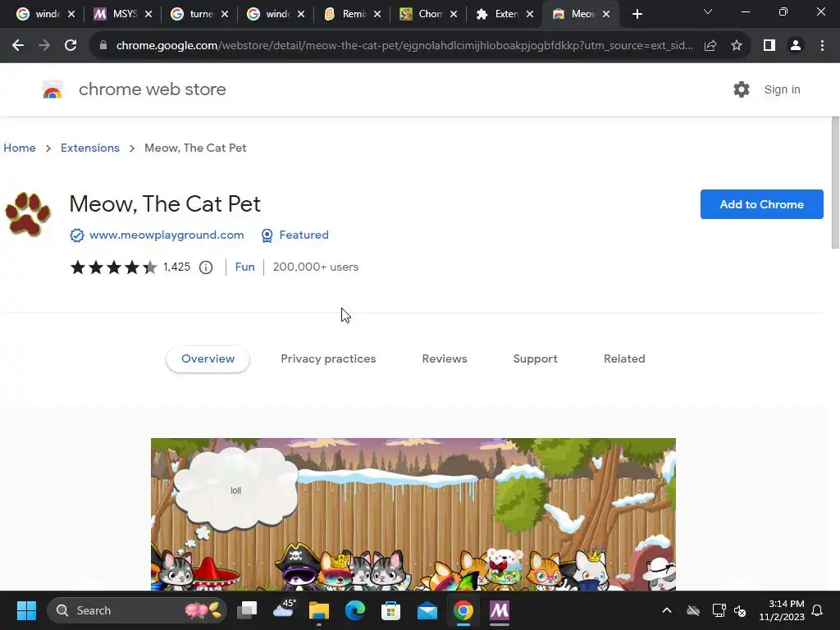Open Chrome's three-dot menu

click(822, 46)
